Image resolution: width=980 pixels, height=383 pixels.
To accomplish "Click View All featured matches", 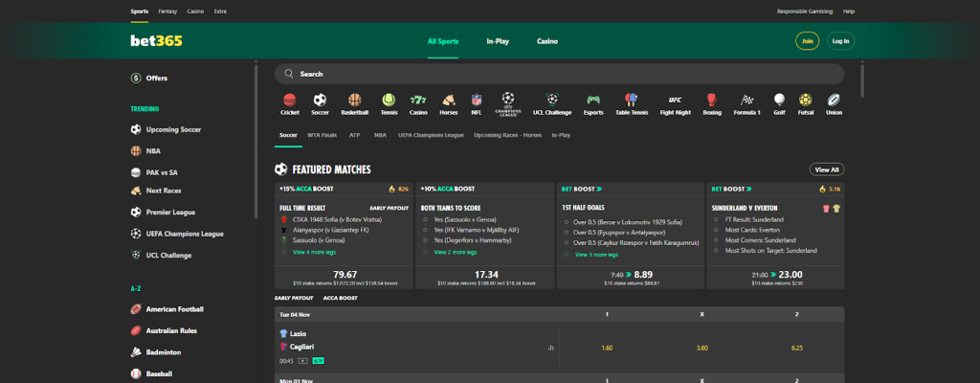I will click(826, 169).
